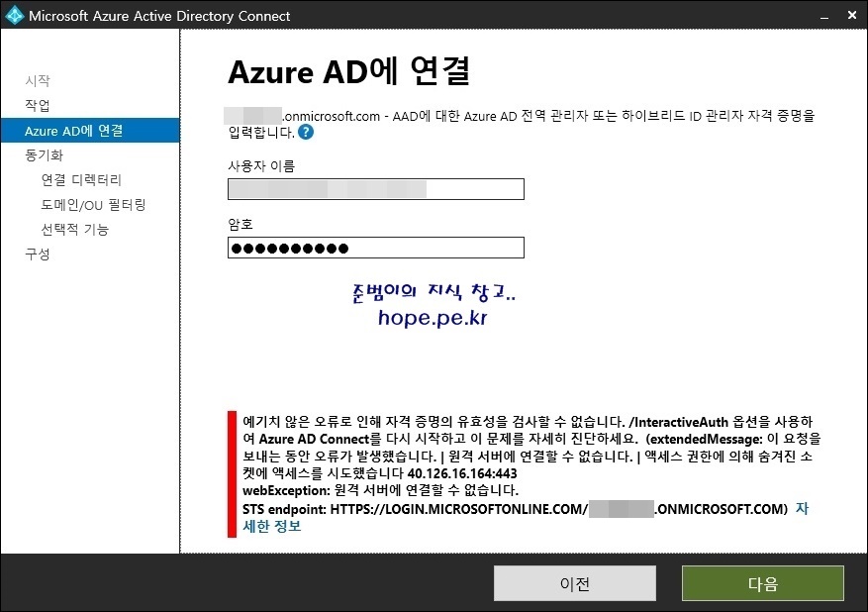The height and width of the screenshot is (612, 868).
Task: Select the 작업 step in sidebar
Action: 38,105
